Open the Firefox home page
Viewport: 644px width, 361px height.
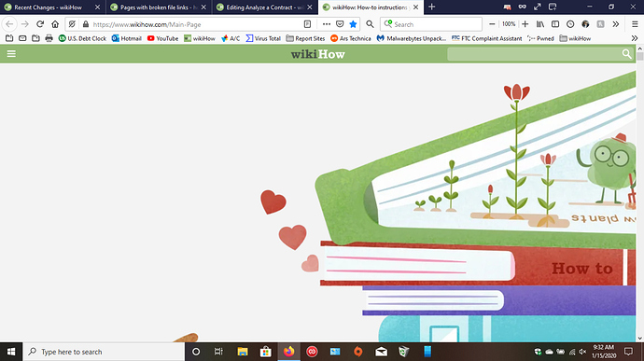pyautogui.click(x=55, y=24)
